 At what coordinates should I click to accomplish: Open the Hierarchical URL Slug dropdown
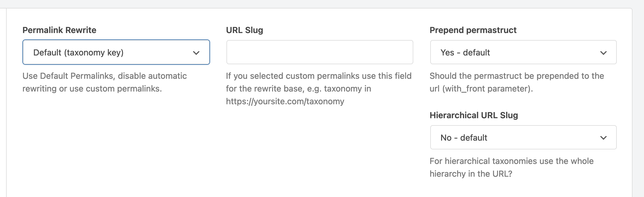523,137
